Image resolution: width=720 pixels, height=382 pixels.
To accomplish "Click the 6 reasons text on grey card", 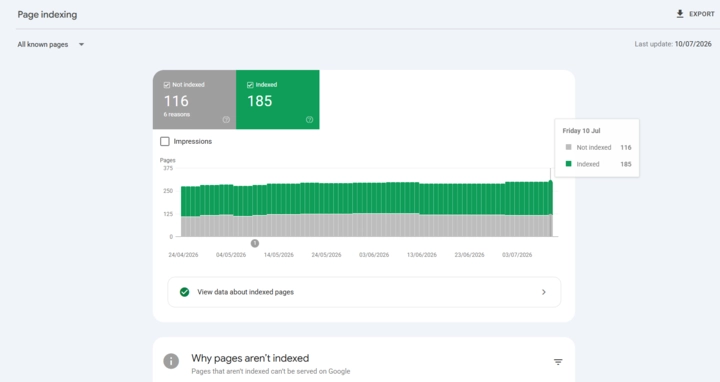I will coord(177,114).
